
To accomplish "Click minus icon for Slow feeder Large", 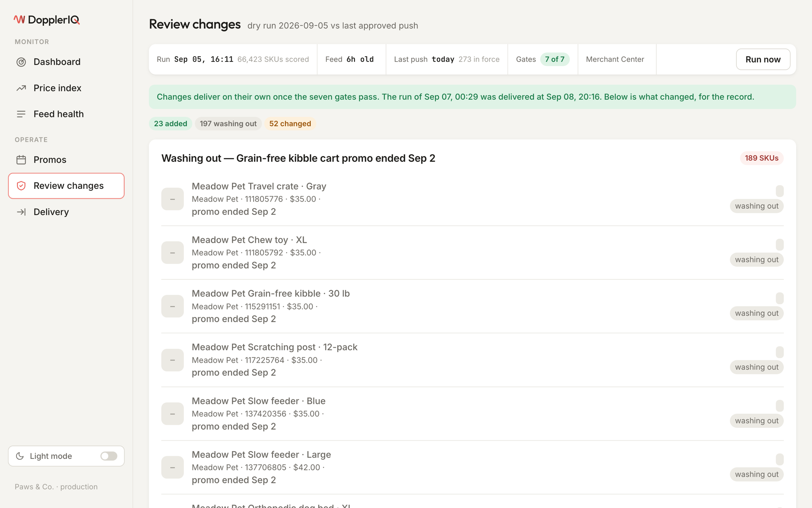I will 172,467.
